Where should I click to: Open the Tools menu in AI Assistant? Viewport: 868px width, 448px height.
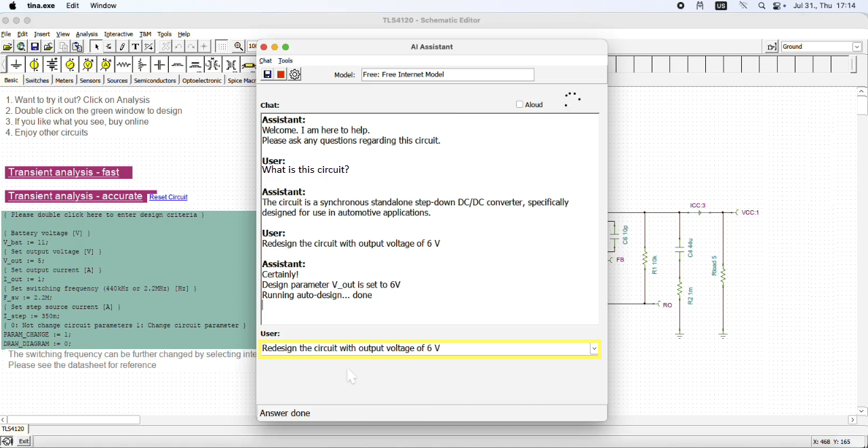coord(285,60)
